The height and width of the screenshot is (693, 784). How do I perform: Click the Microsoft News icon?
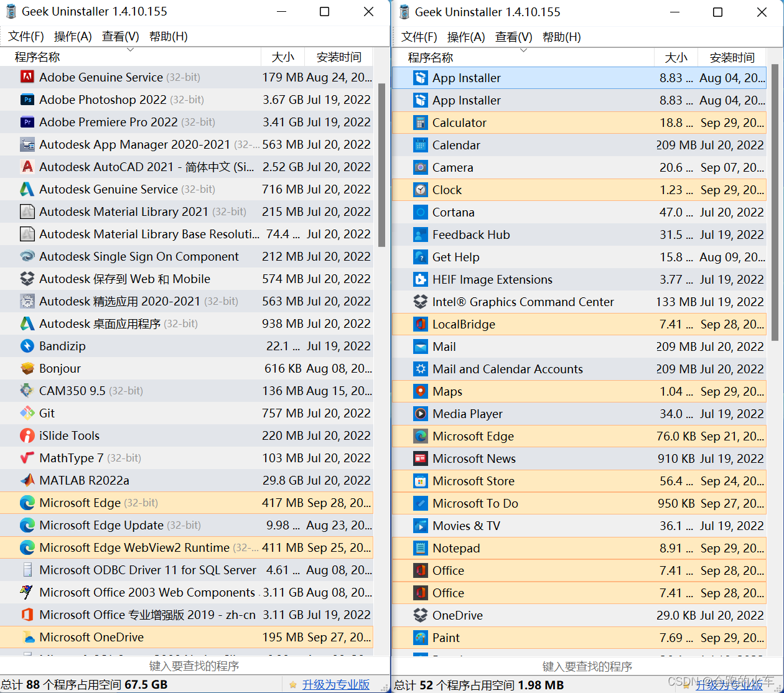421,458
